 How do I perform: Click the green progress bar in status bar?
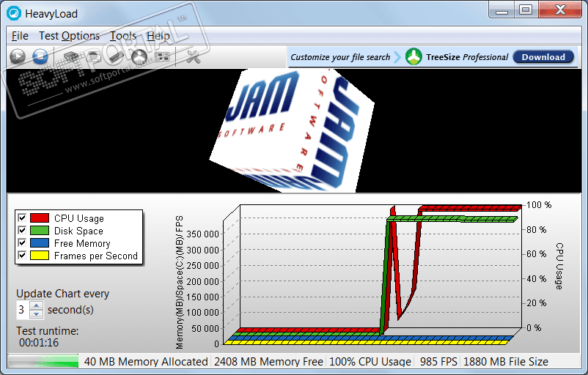click(43, 361)
